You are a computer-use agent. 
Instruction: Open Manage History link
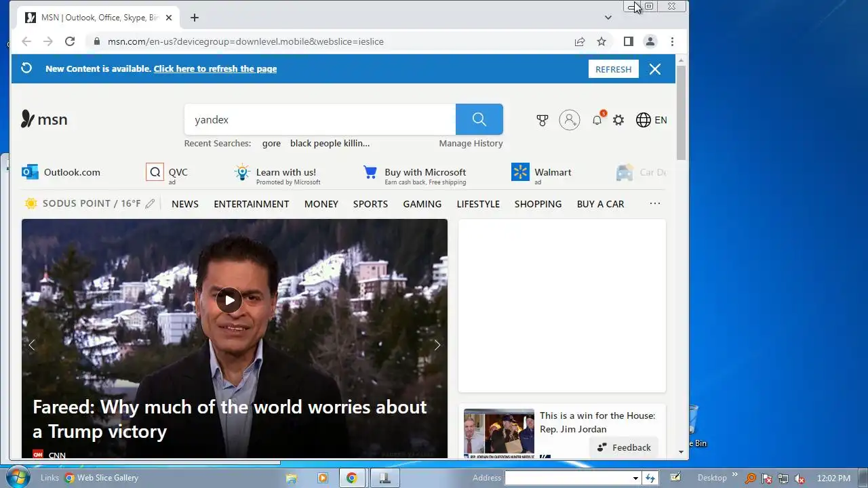(x=471, y=143)
